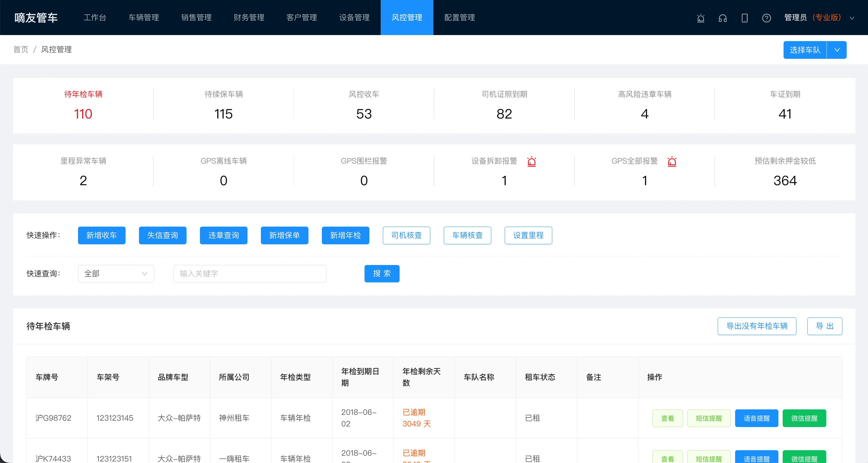The width and height of the screenshot is (868, 463).
Task: Click the 司机核查 button
Action: 406,235
